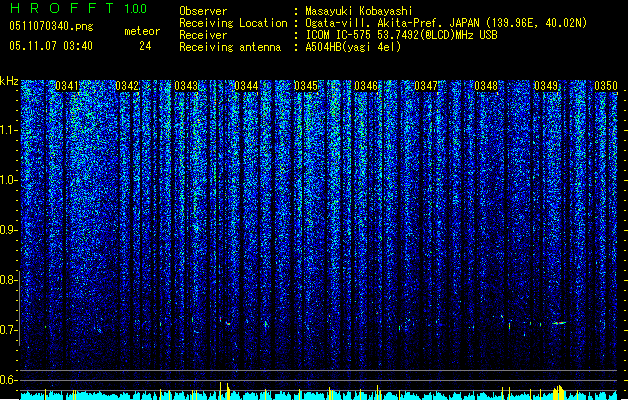Viewport: 629px width, 400px height.
Task: Click the 0.8 kHz axis label
Action: coord(8,280)
